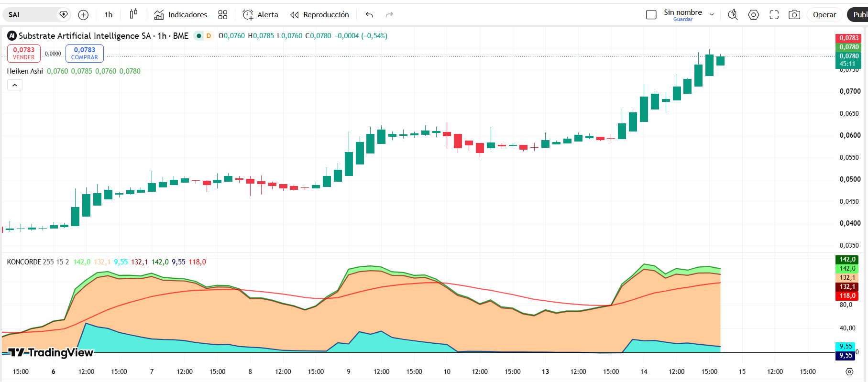Open the Indicadores panel
The image size is (868, 382).
(x=180, y=15)
